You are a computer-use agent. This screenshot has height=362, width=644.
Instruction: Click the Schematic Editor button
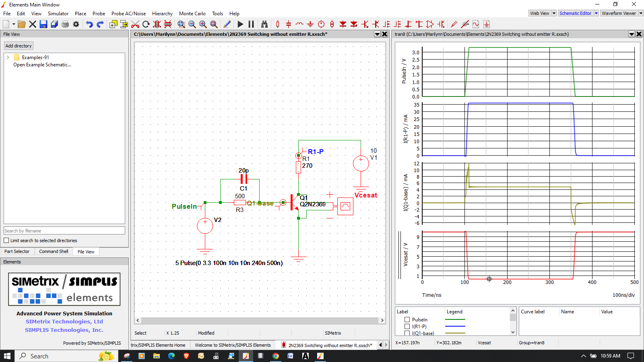(575, 13)
